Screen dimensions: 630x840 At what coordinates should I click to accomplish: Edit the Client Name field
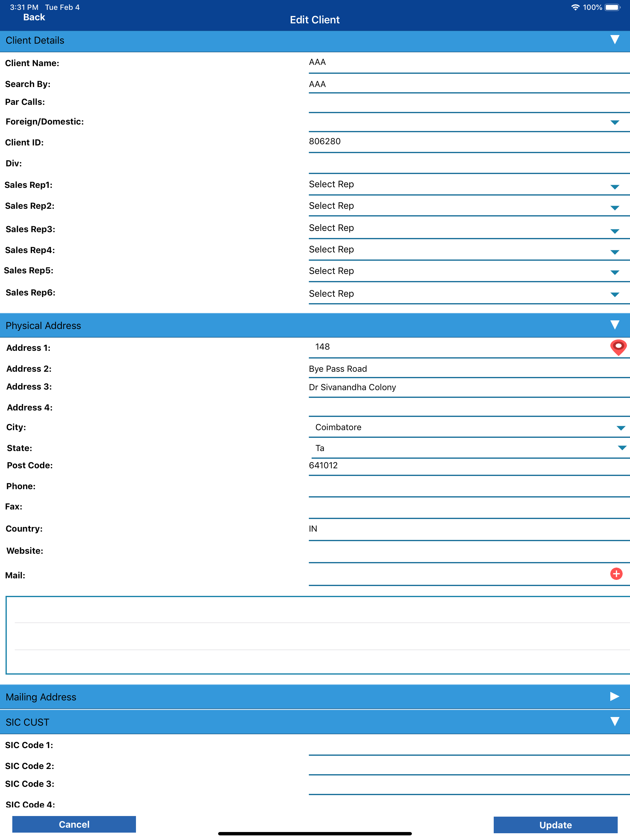coord(469,63)
